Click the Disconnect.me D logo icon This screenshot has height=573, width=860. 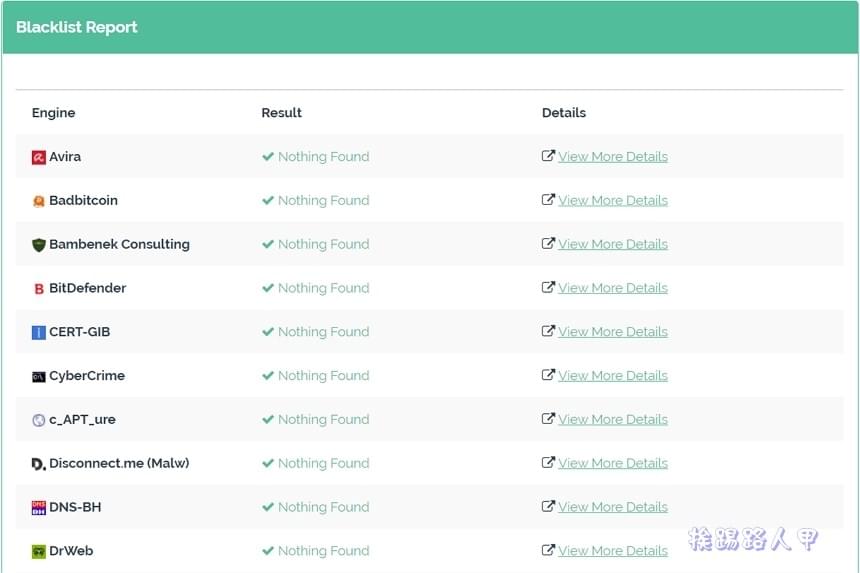[38, 464]
